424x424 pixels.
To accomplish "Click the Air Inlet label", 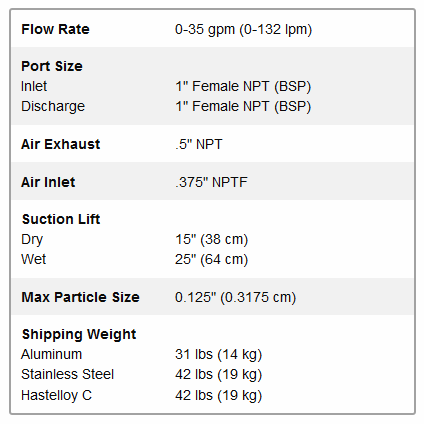I will (48, 182).
